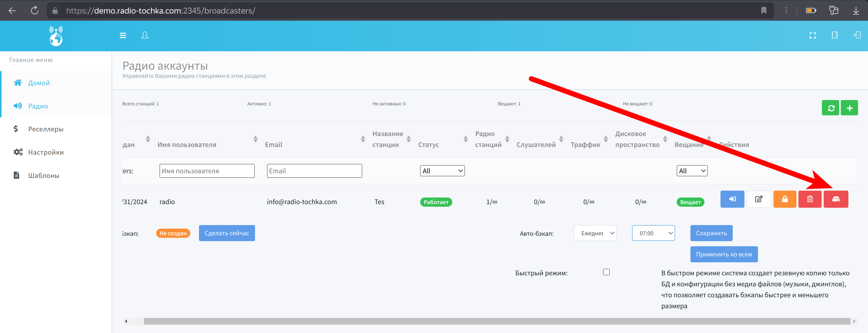The image size is (868, 333).
Task: Click the Имя пользователя filter input field
Action: [207, 171]
